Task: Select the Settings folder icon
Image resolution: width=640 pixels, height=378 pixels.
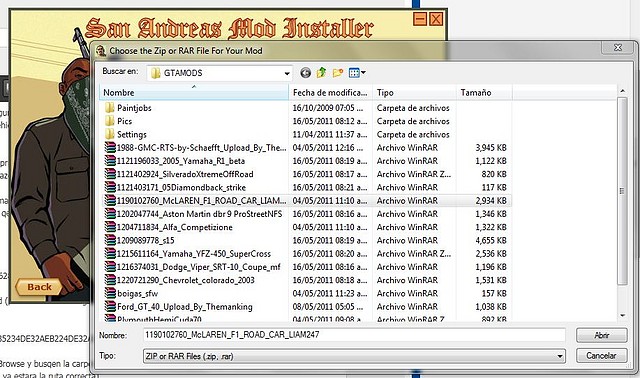Action: click(110, 134)
